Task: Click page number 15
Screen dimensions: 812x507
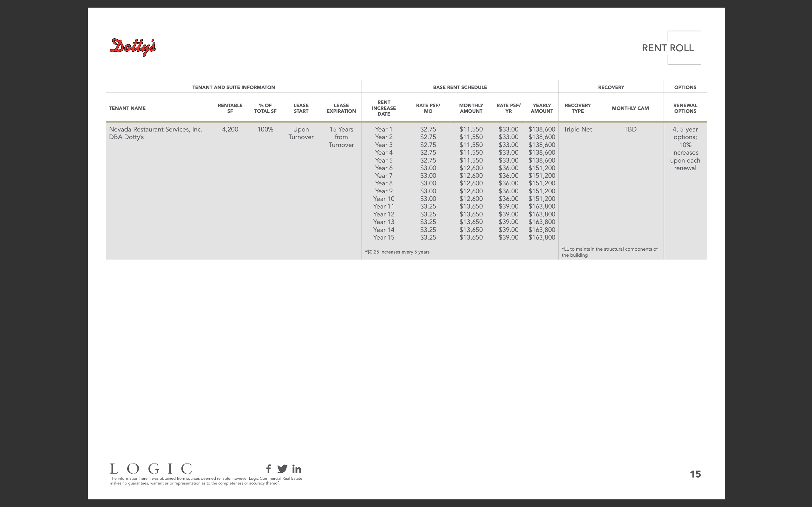Action: [x=695, y=474]
